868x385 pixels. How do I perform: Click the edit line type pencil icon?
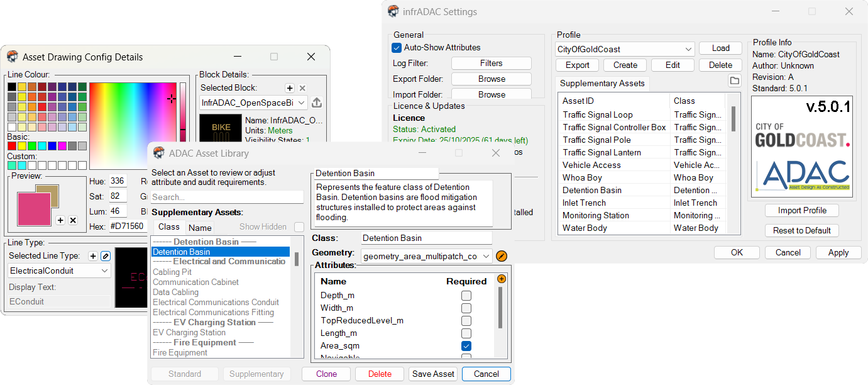tap(106, 256)
